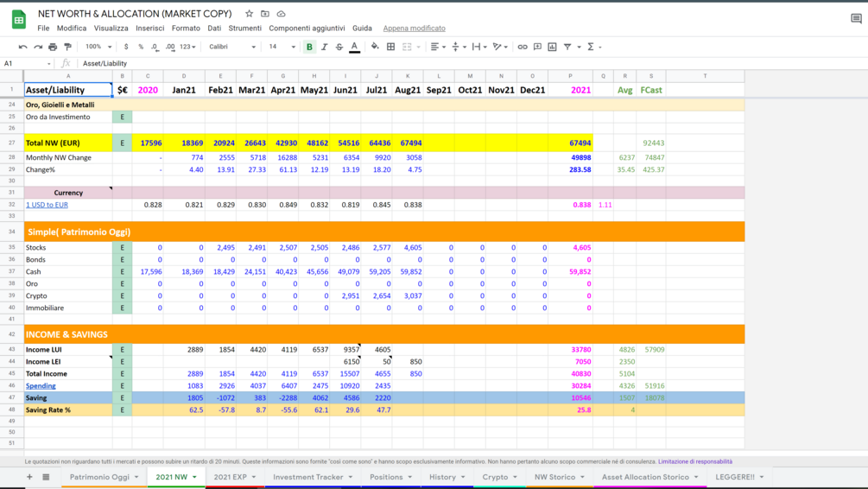Open the Modifica menu

[72, 29]
